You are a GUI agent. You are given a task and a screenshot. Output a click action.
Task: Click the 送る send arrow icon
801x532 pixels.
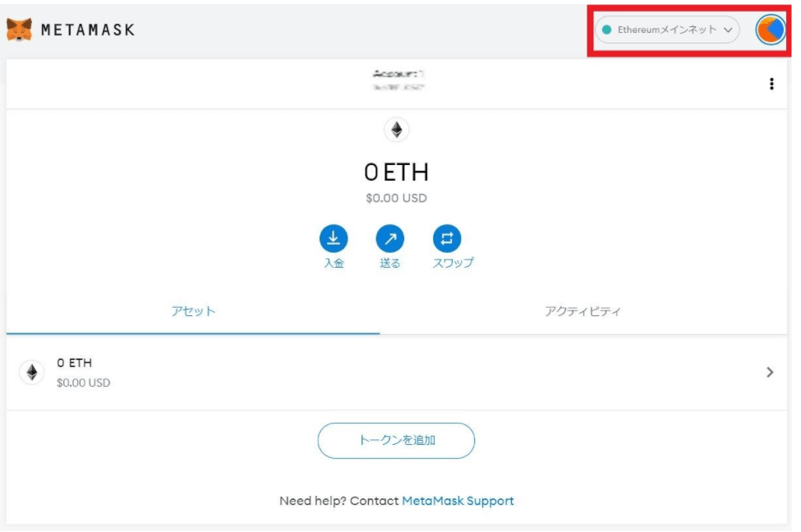tap(390, 239)
